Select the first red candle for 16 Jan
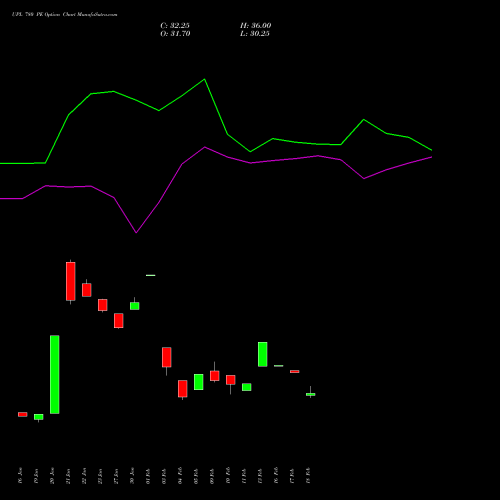 (x=23, y=414)
